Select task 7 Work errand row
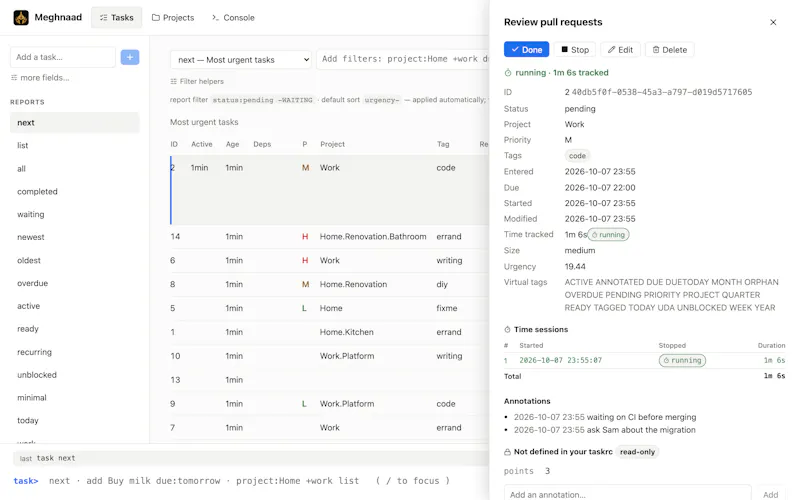 (x=330, y=428)
